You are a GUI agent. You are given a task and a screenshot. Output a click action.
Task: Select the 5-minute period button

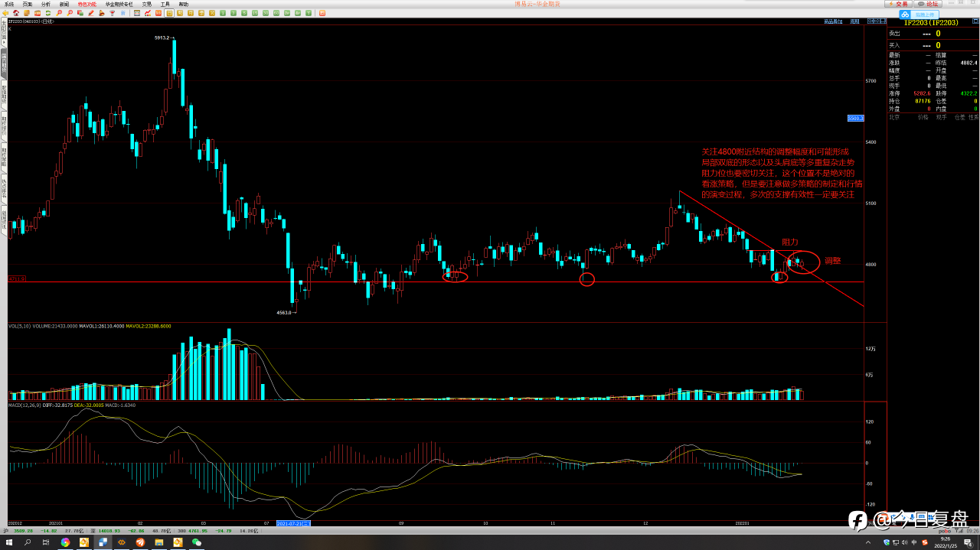tap(244, 13)
